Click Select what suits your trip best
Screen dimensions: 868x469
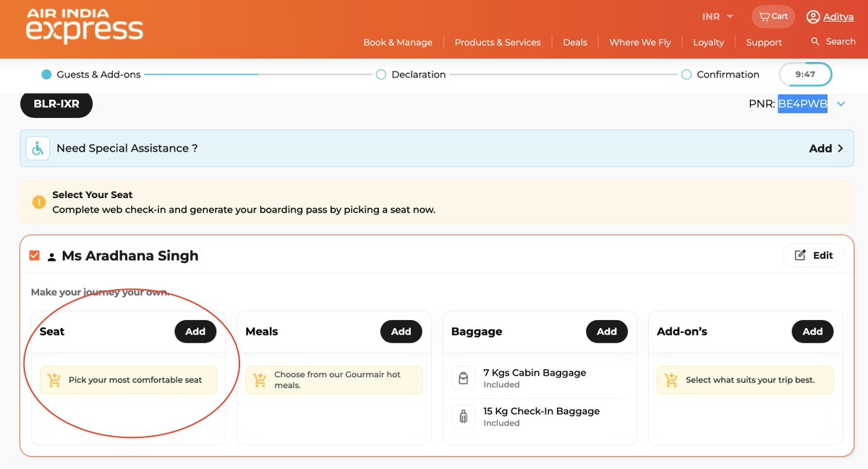(x=750, y=380)
